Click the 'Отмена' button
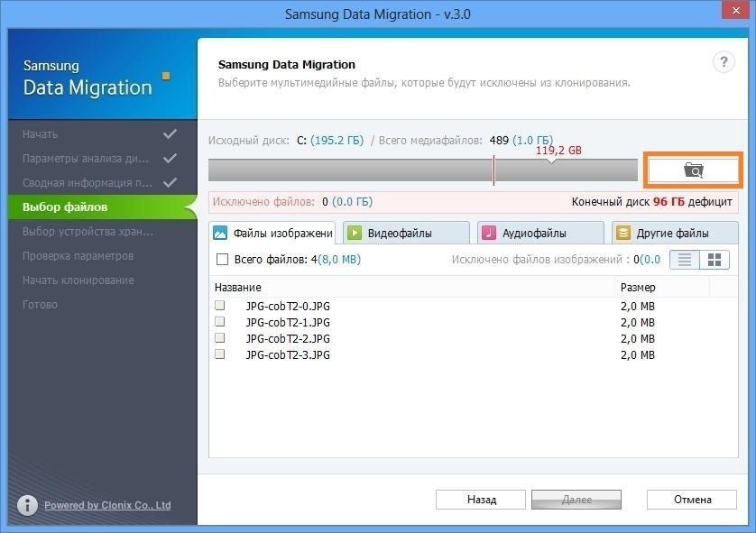This screenshot has height=533, width=756. coord(692,500)
